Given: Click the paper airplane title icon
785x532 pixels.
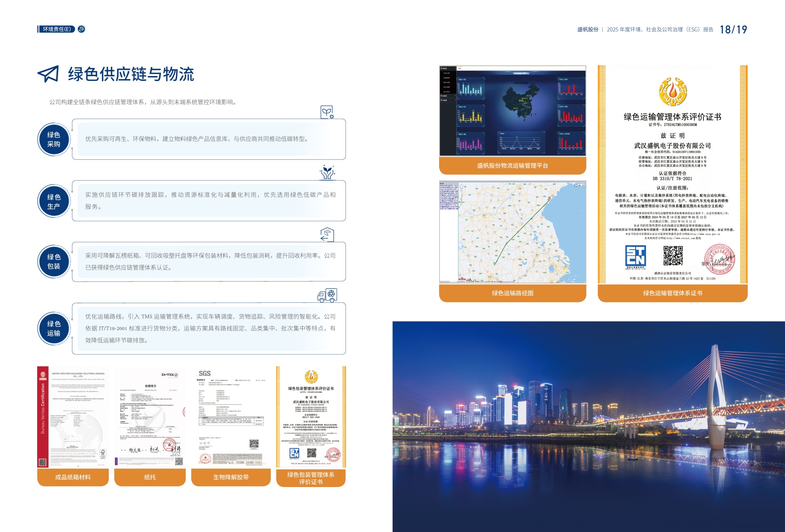Looking at the screenshot, I should point(48,74).
